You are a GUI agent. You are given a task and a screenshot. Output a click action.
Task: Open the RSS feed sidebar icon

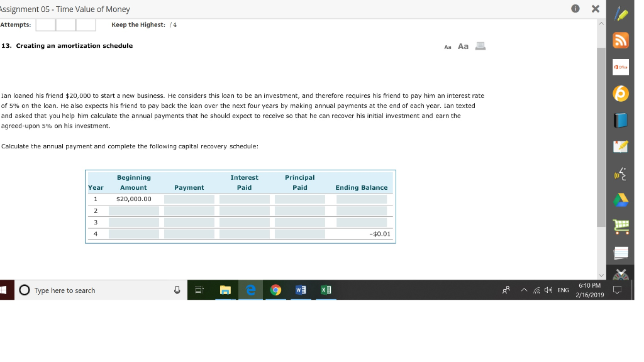620,40
